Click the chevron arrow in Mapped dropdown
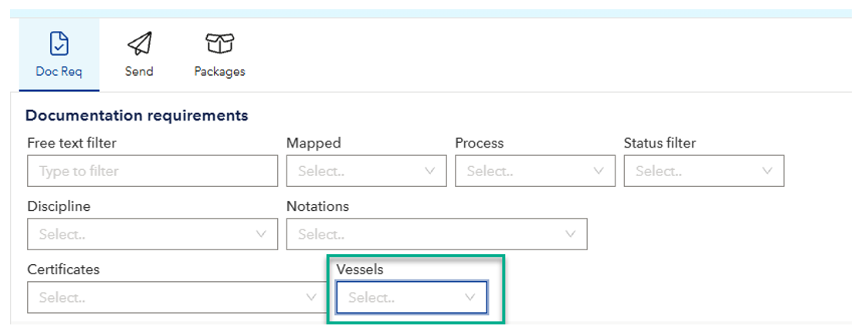 (x=430, y=171)
